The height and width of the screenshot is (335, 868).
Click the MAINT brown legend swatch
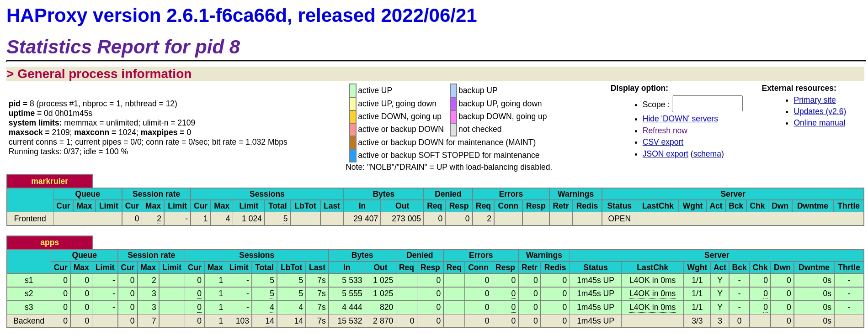click(x=353, y=142)
